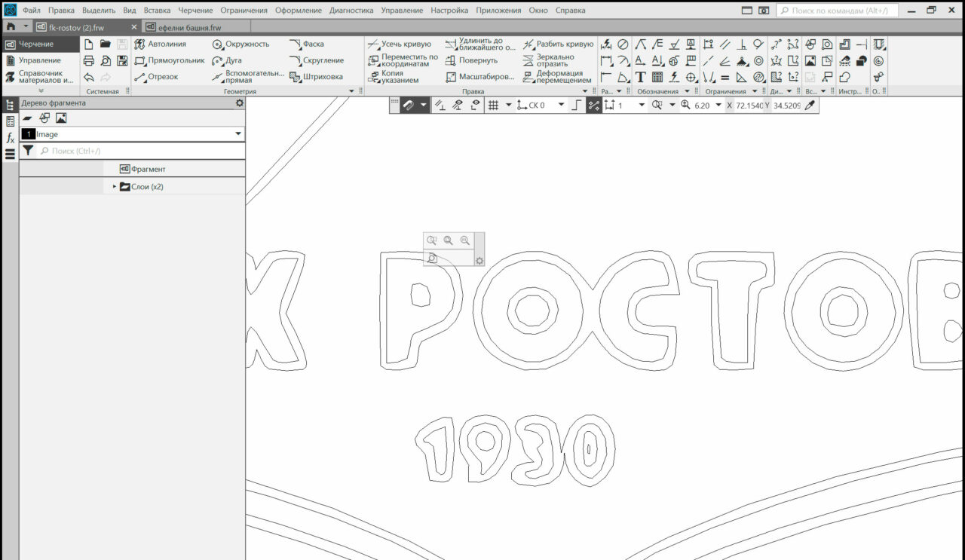Open fragment tree settings gear
The image size is (965, 560).
tap(240, 103)
